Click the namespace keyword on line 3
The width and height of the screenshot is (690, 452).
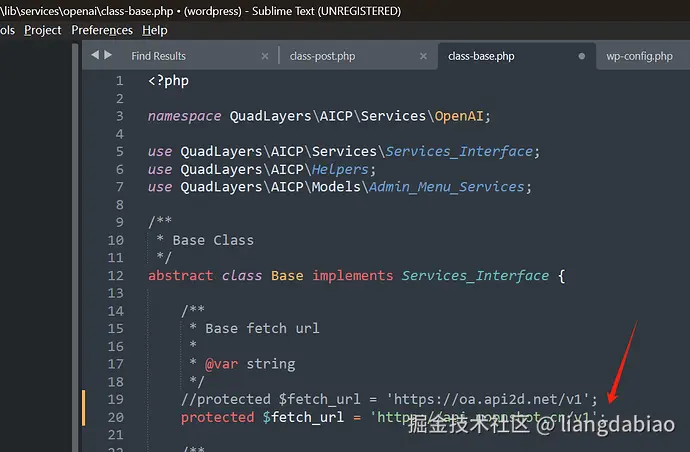[184, 116]
